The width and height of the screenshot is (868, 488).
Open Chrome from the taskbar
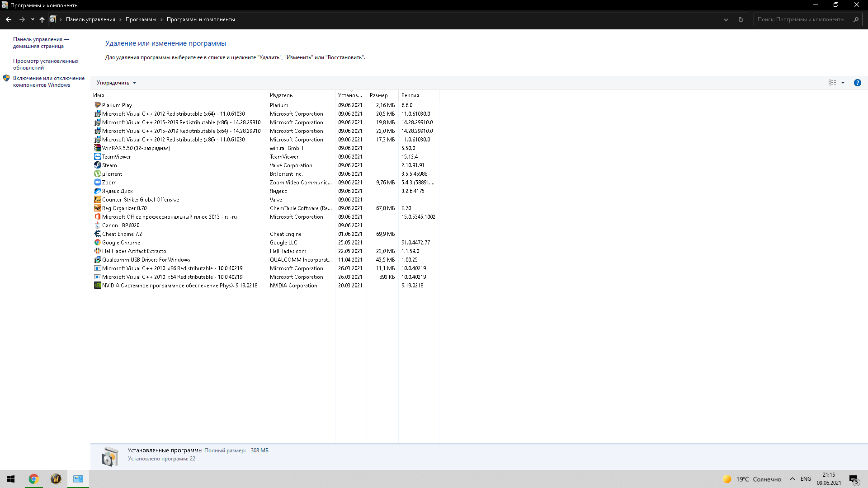33,479
